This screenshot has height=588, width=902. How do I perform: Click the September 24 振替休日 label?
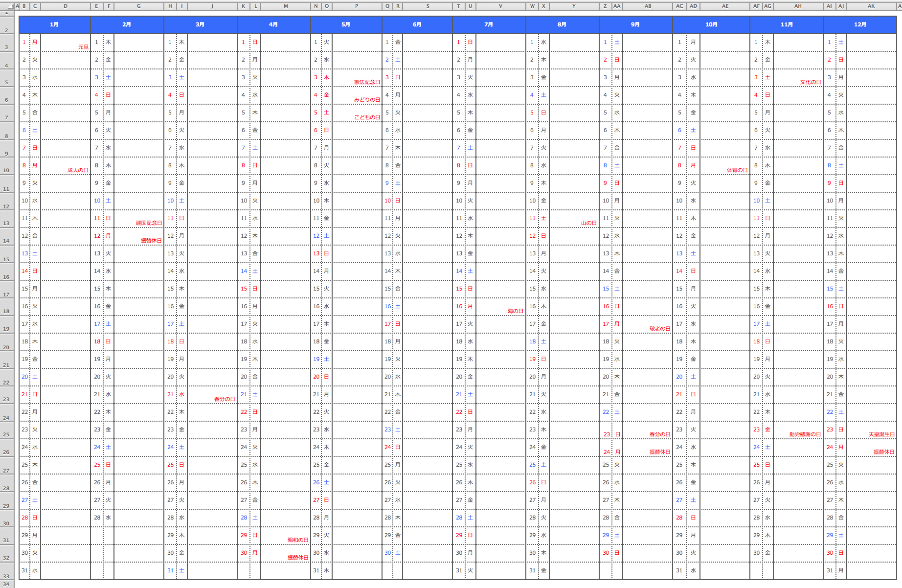[660, 452]
